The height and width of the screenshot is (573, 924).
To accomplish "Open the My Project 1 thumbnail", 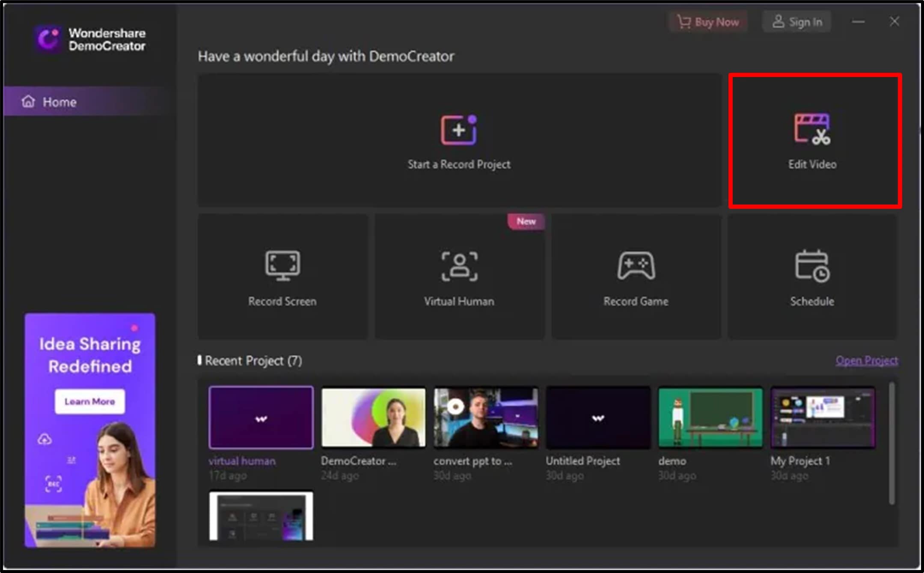I will pos(823,418).
